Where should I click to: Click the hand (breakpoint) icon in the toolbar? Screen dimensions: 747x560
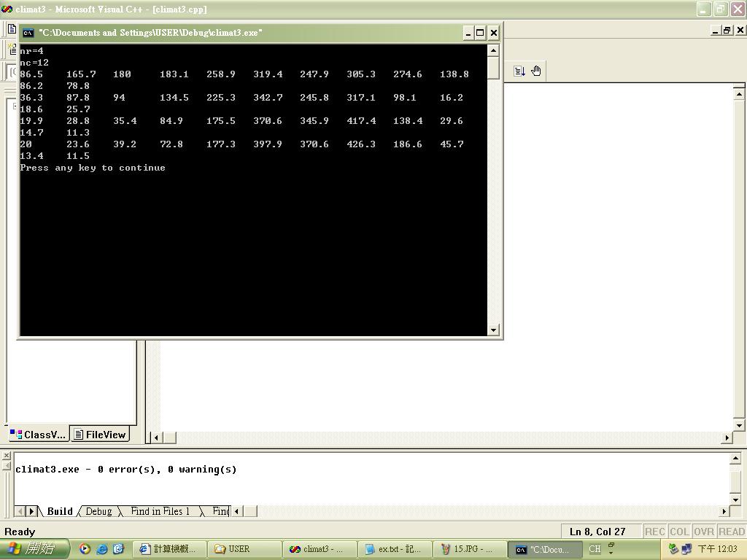pos(536,71)
